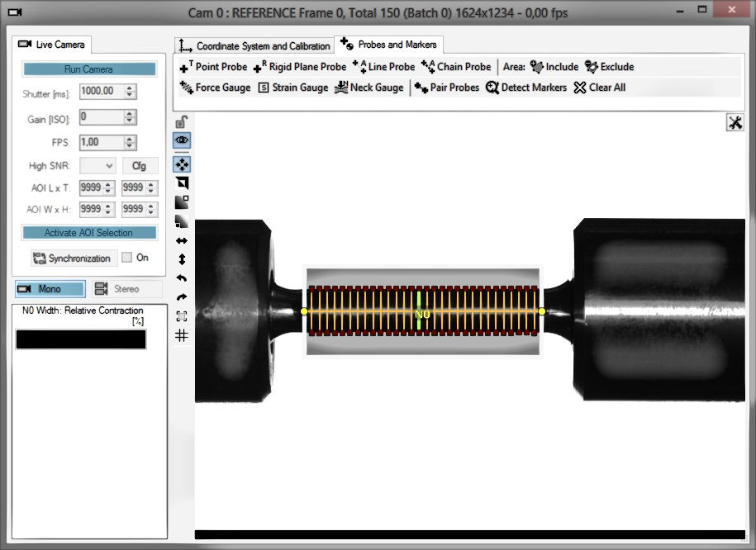This screenshot has width=756, height=550.
Task: Select the Strain Gauge tool
Action: tap(293, 88)
